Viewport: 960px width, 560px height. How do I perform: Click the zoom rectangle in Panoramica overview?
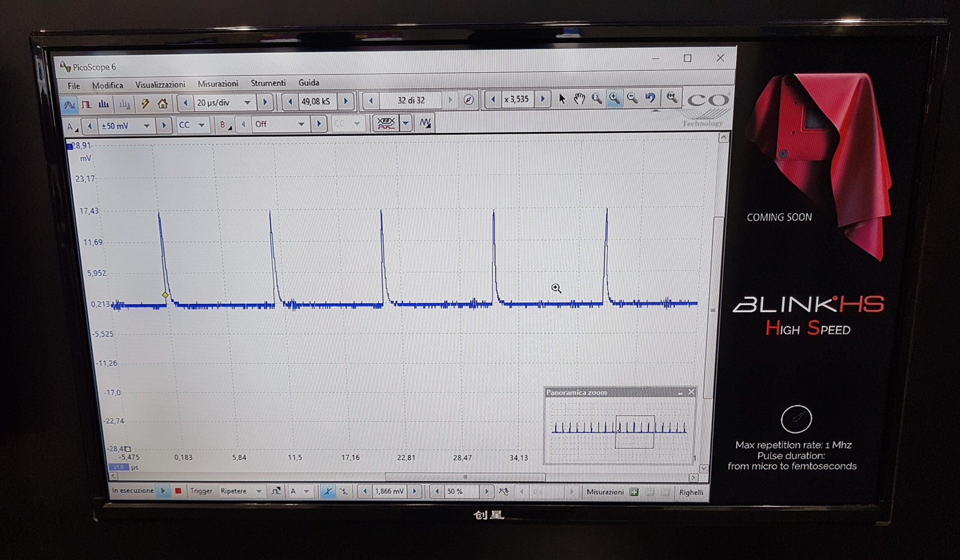(x=635, y=432)
